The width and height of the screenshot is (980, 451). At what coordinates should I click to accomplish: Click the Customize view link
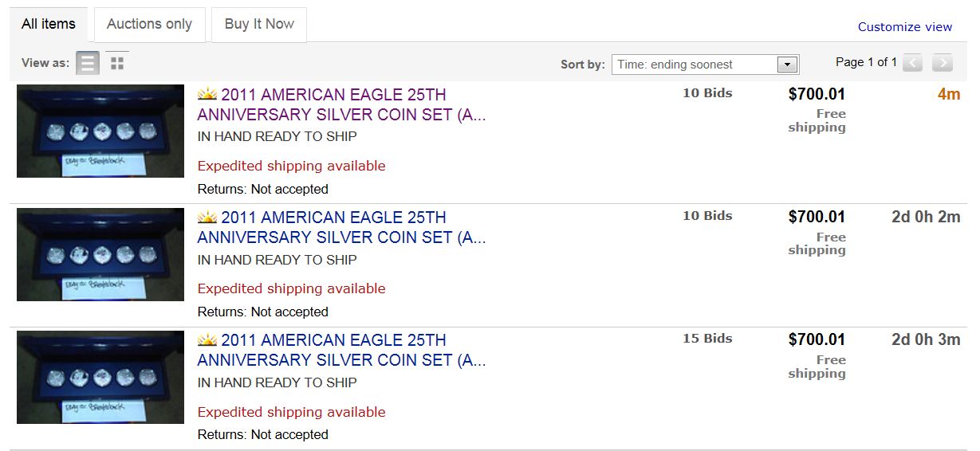[x=904, y=27]
